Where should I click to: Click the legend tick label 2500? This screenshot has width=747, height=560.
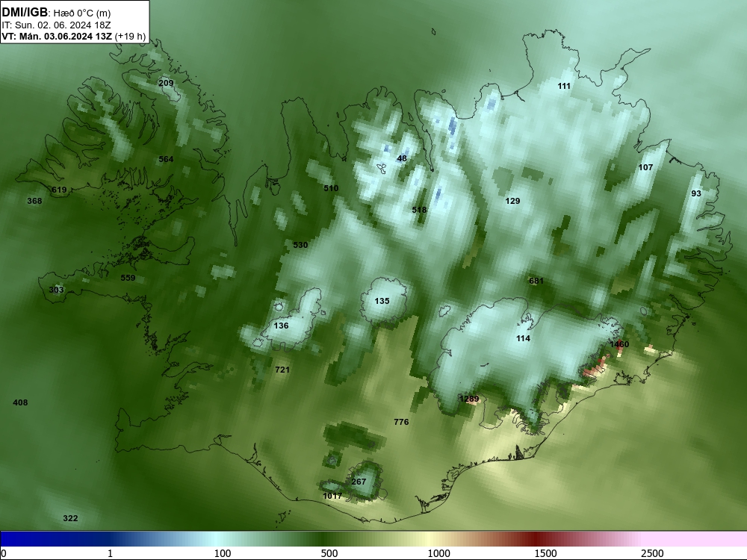coord(652,553)
